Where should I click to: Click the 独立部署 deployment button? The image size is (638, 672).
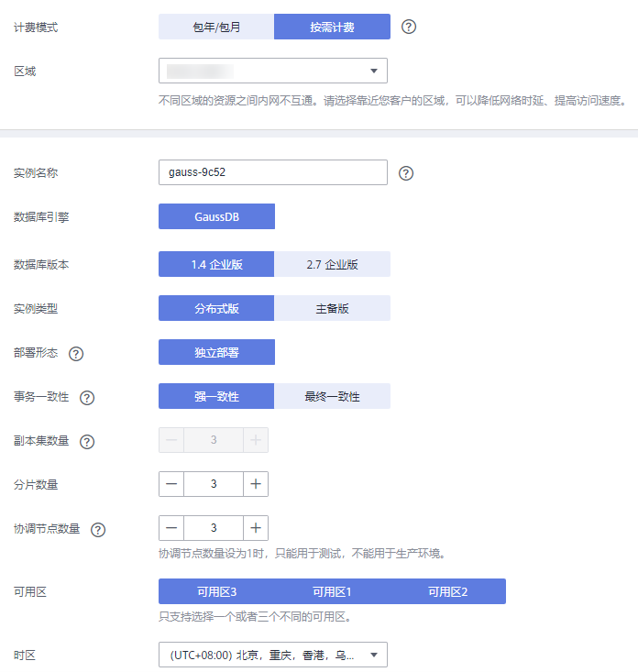click(x=216, y=352)
